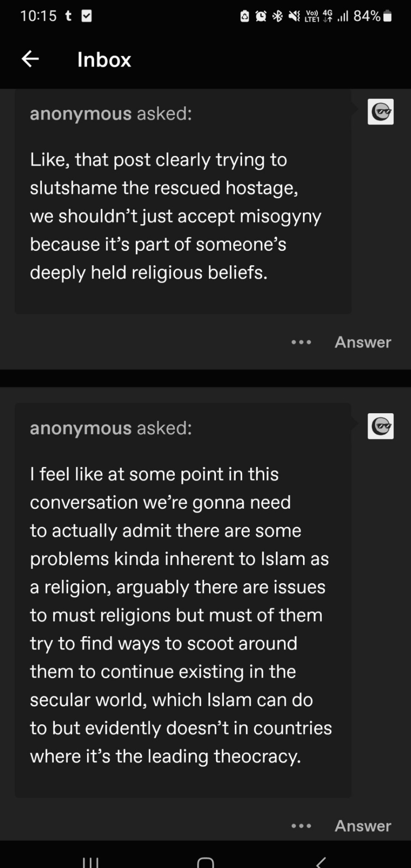Viewport: 411px width, 868px height.
Task: Tap the back arrow beside Inbox
Action: point(30,59)
